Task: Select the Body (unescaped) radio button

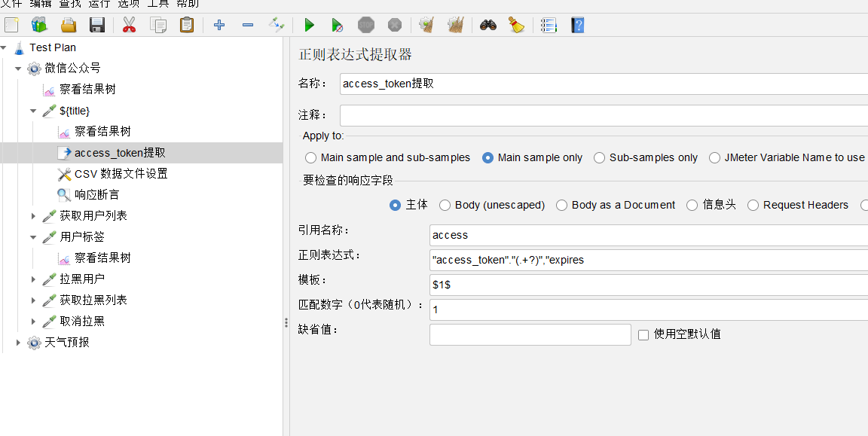Action: (445, 205)
